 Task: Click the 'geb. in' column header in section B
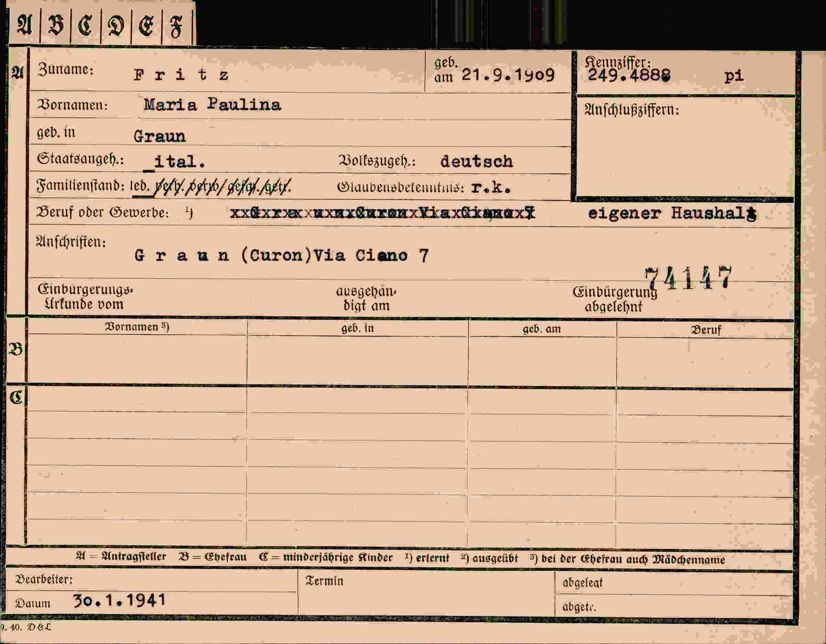357,328
